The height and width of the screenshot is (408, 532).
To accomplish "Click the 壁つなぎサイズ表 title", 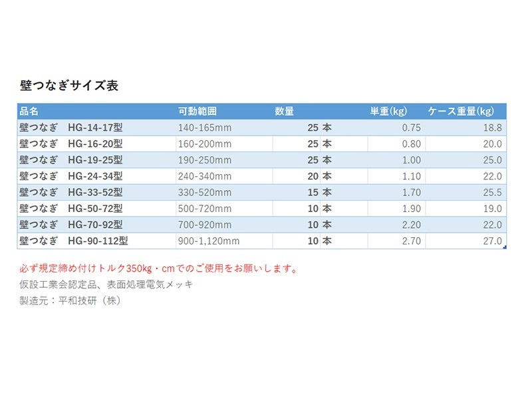I will pyautogui.click(x=69, y=85).
